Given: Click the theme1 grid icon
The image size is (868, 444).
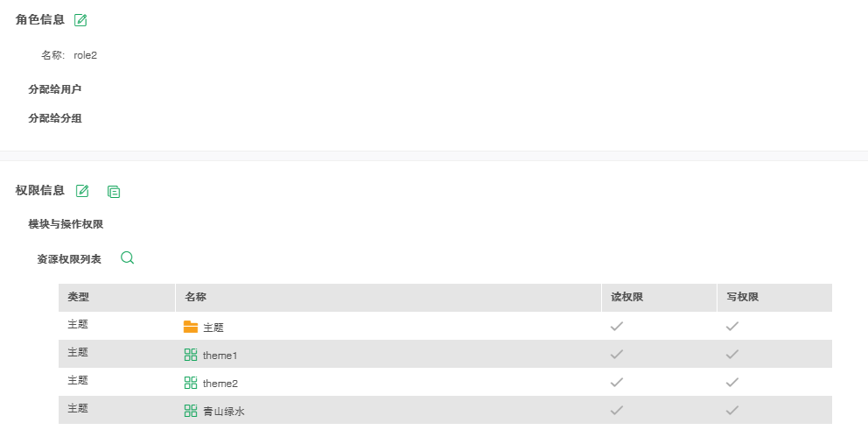Looking at the screenshot, I should pos(191,355).
